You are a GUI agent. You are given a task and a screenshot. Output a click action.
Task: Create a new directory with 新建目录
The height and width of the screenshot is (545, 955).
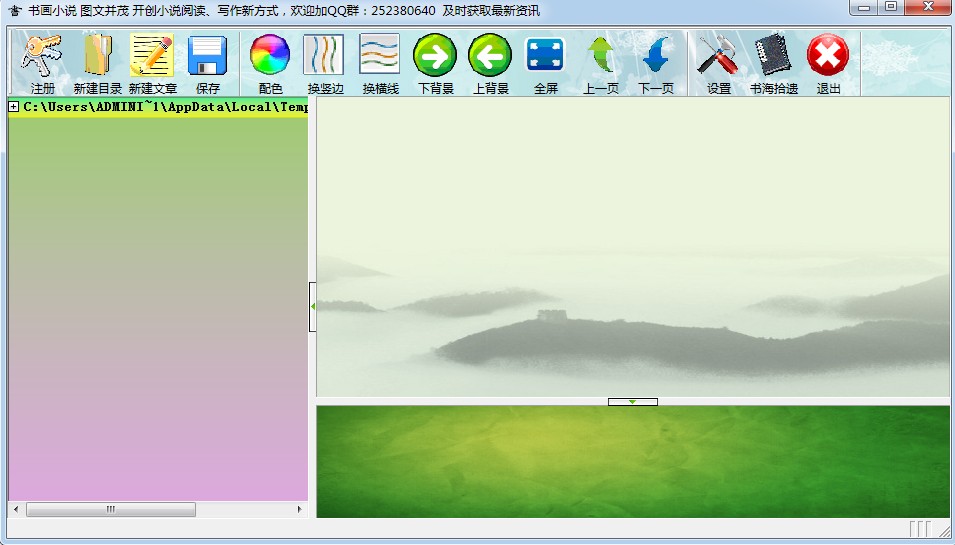(x=97, y=63)
